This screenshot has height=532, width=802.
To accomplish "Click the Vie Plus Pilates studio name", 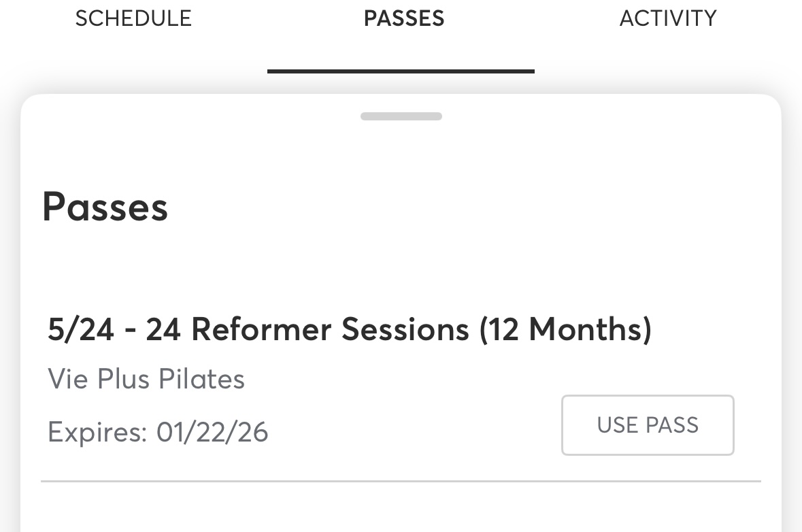I will click(146, 379).
